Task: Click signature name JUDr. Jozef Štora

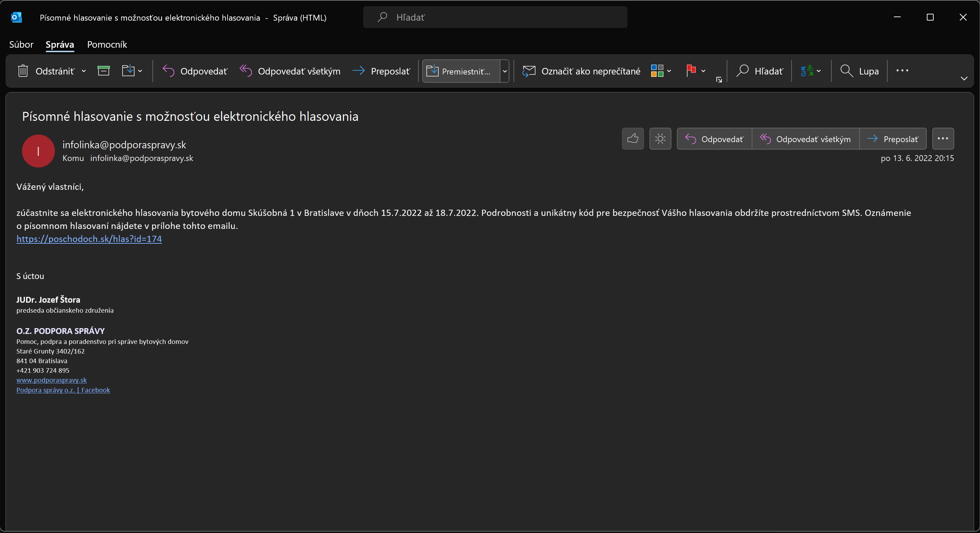Action: tap(48, 300)
